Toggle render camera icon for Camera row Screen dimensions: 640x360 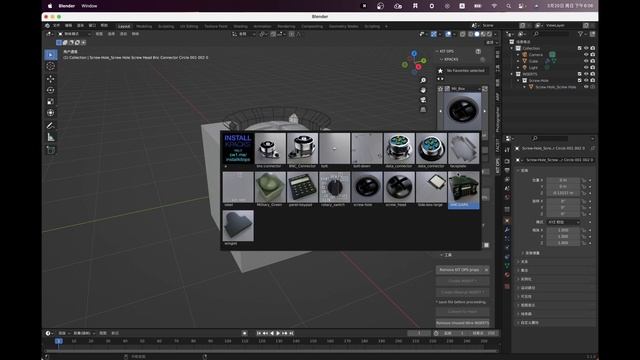[593, 55]
